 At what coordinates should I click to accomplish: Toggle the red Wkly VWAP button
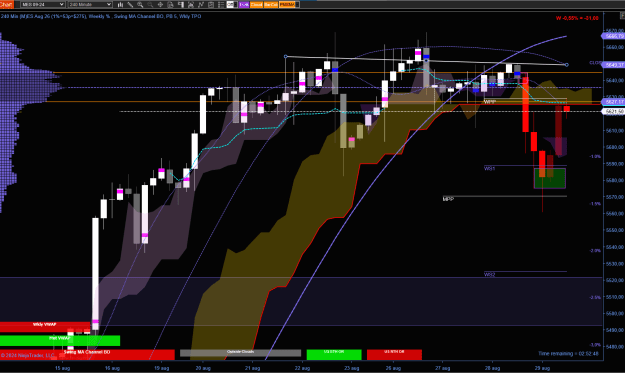(45, 326)
